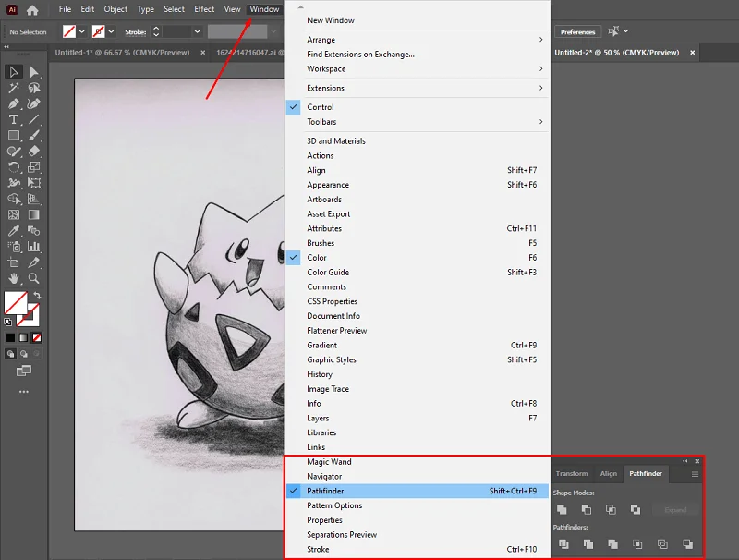Select the Pen tool
Screen dimensions: 739x560
14,103
